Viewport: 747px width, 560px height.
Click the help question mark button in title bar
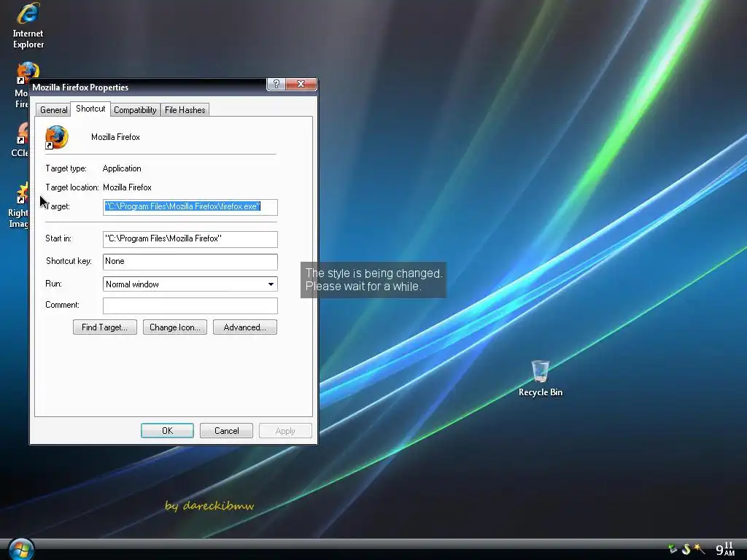click(x=276, y=85)
